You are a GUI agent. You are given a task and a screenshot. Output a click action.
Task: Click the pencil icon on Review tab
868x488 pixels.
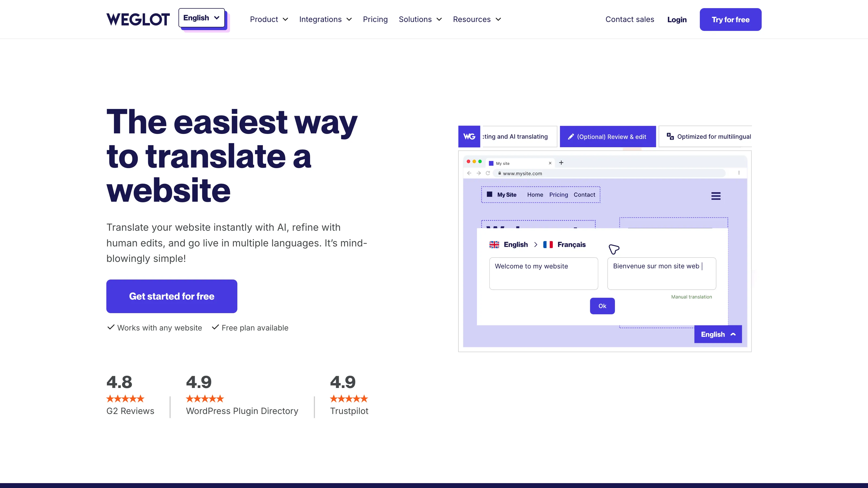click(x=570, y=136)
